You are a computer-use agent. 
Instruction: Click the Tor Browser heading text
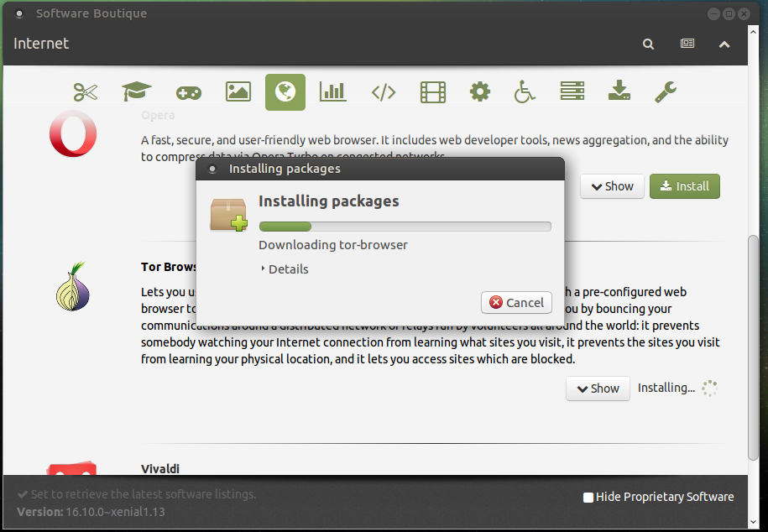click(168, 267)
